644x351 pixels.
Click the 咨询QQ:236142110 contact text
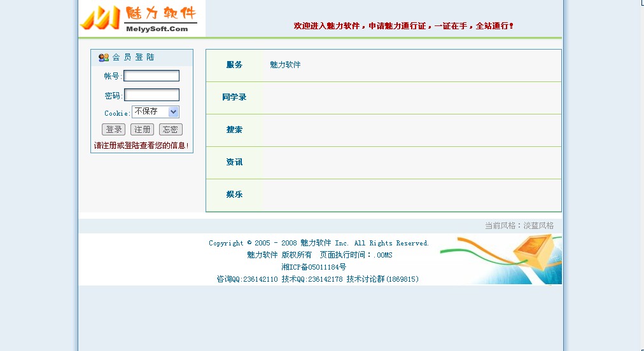coord(248,279)
